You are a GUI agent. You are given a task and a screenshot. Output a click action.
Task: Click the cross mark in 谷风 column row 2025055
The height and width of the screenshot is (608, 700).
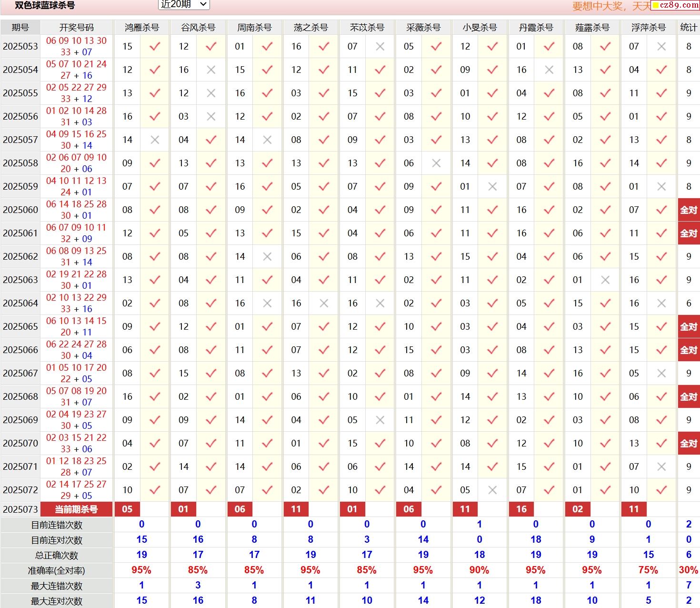211,93
